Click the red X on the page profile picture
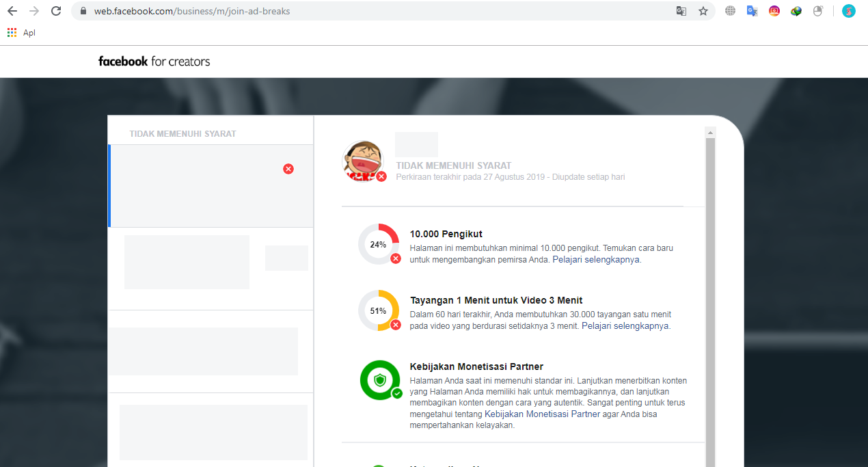 381,176
